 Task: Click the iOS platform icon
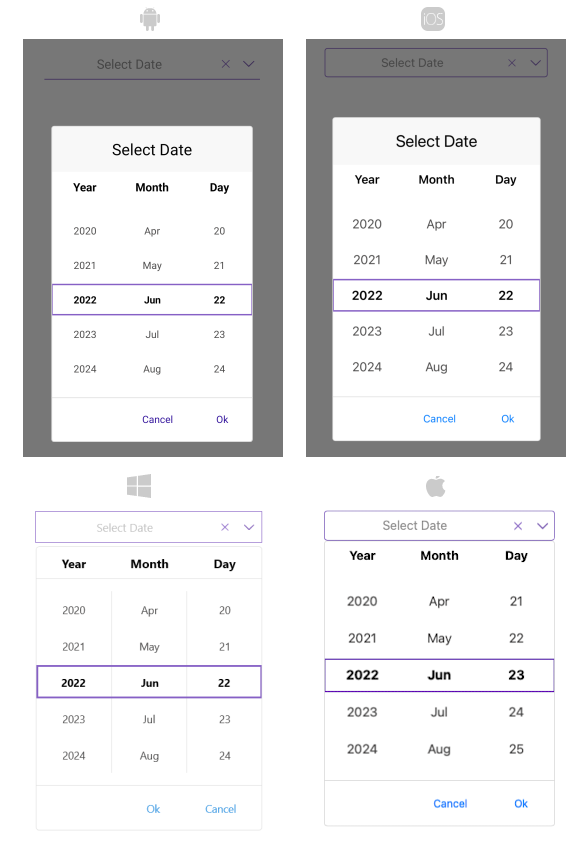pyautogui.click(x=435, y=18)
